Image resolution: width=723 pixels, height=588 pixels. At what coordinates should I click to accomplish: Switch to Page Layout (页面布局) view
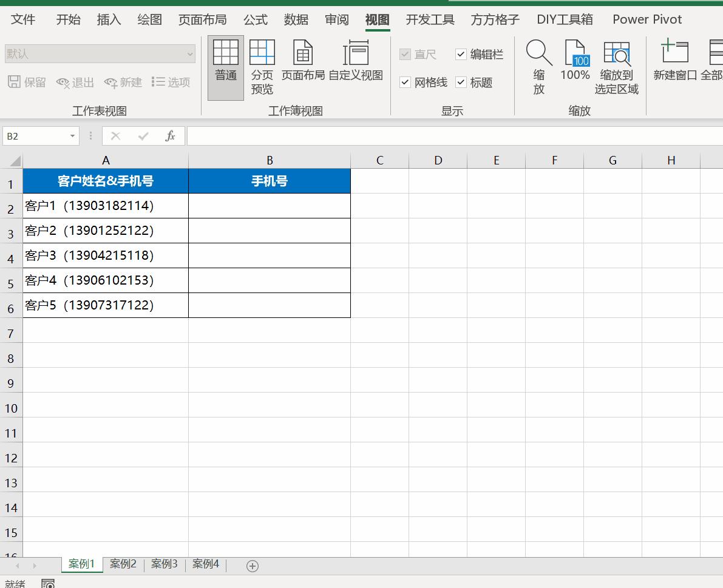(x=303, y=61)
